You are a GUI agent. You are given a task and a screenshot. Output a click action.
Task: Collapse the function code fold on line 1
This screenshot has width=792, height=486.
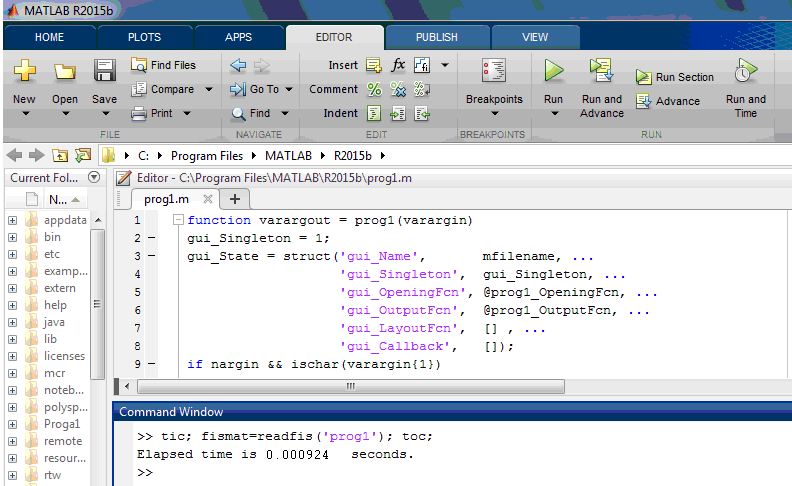point(177,220)
